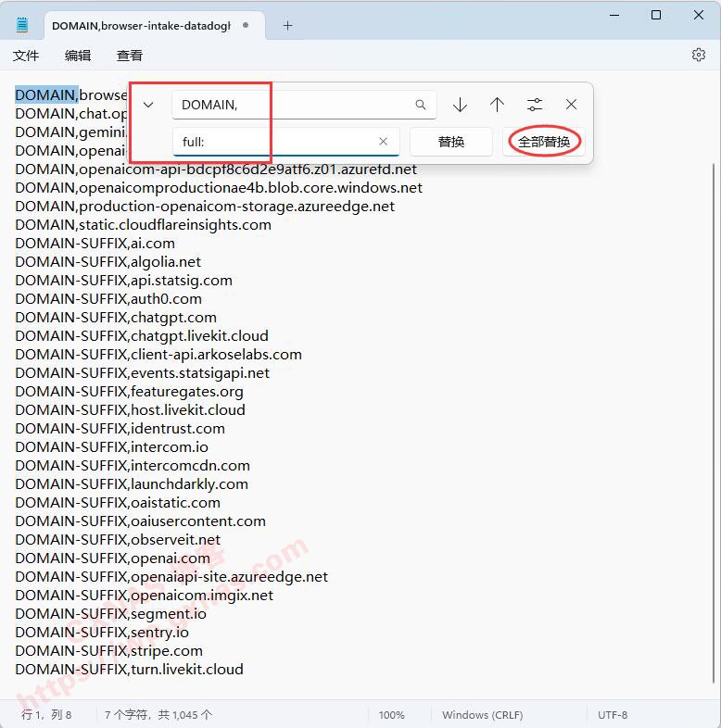
Task: Click the find next down arrow
Action: coord(460,105)
